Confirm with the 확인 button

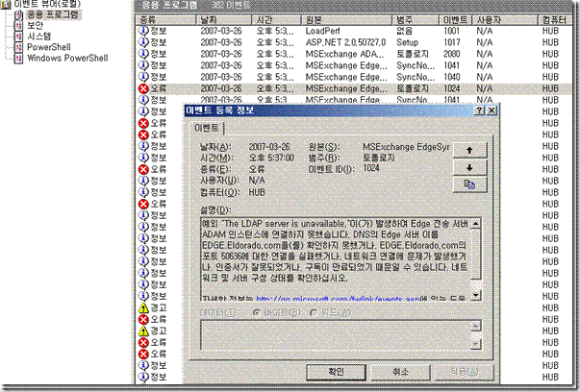pyautogui.click(x=337, y=372)
